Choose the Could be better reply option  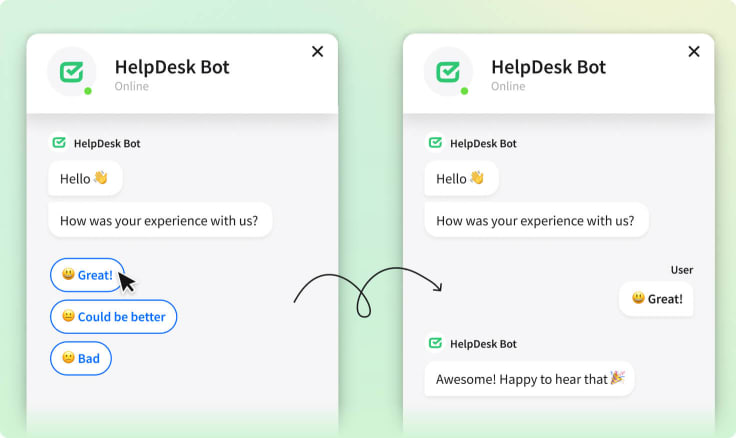click(x=114, y=316)
